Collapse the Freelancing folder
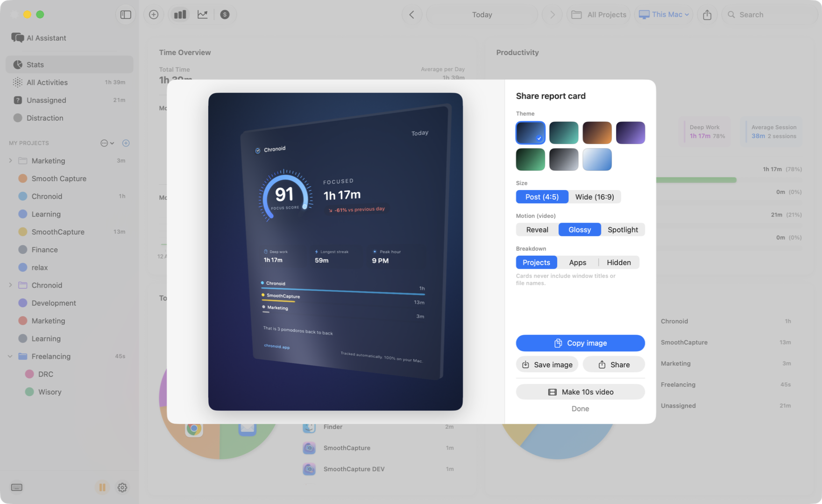This screenshot has width=822, height=504. tap(10, 356)
